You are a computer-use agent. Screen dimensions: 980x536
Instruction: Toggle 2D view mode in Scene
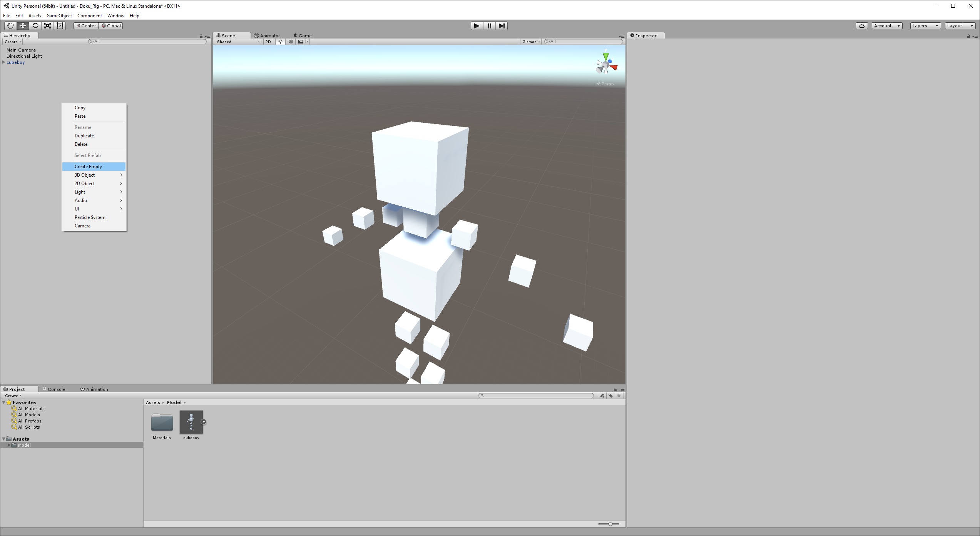pyautogui.click(x=268, y=42)
